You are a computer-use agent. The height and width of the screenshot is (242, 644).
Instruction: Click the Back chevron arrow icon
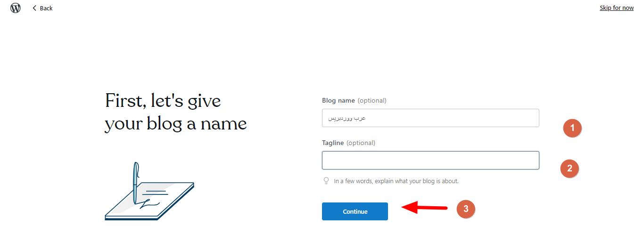pyautogui.click(x=34, y=8)
